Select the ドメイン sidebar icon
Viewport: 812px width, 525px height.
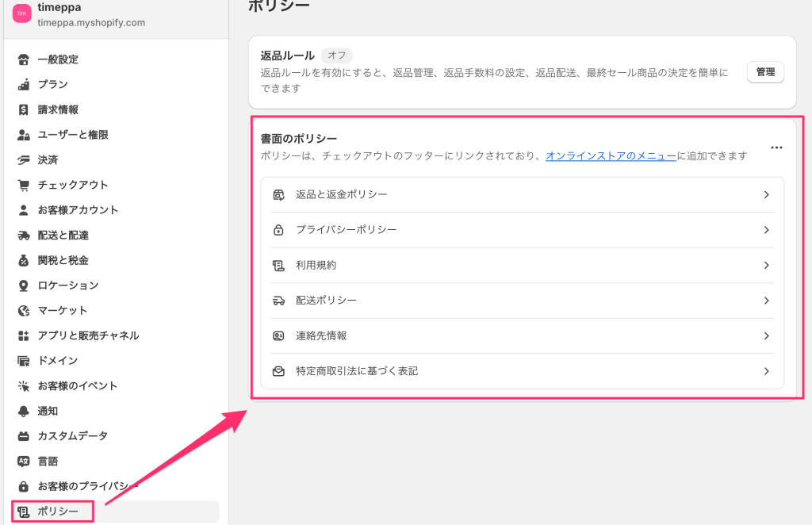[24, 360]
